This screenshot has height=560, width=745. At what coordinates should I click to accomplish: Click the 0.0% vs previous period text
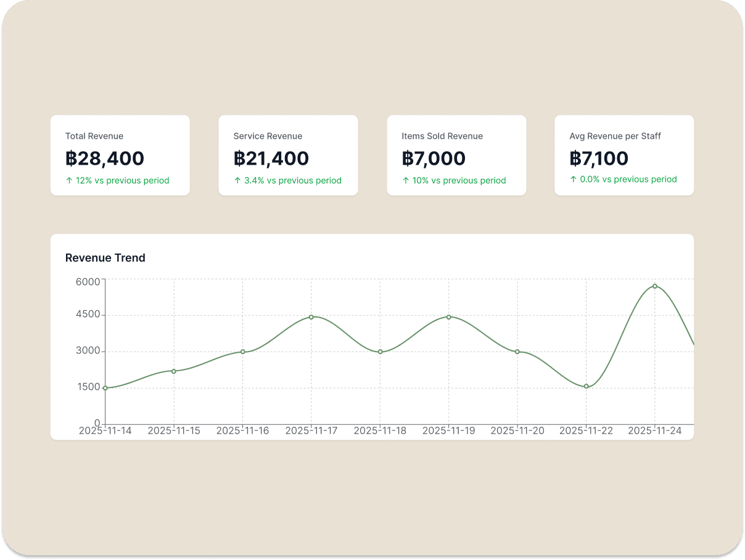click(624, 179)
